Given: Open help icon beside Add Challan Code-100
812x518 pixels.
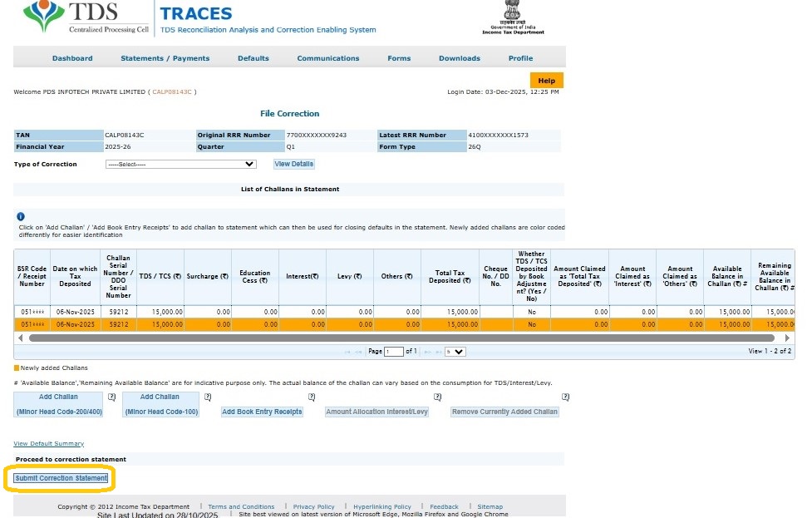Looking at the screenshot, I should point(208,397).
